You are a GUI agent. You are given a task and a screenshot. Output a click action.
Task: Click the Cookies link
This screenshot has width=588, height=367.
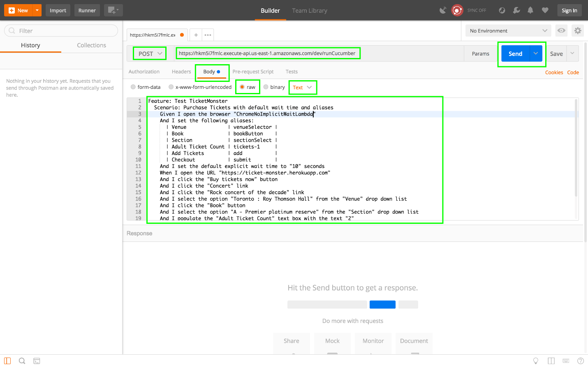[x=554, y=72]
